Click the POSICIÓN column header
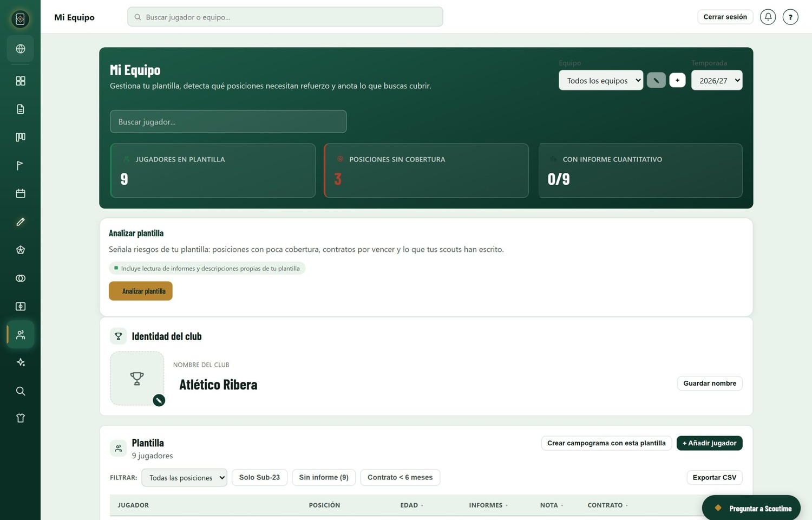The height and width of the screenshot is (520, 812). tap(324, 505)
